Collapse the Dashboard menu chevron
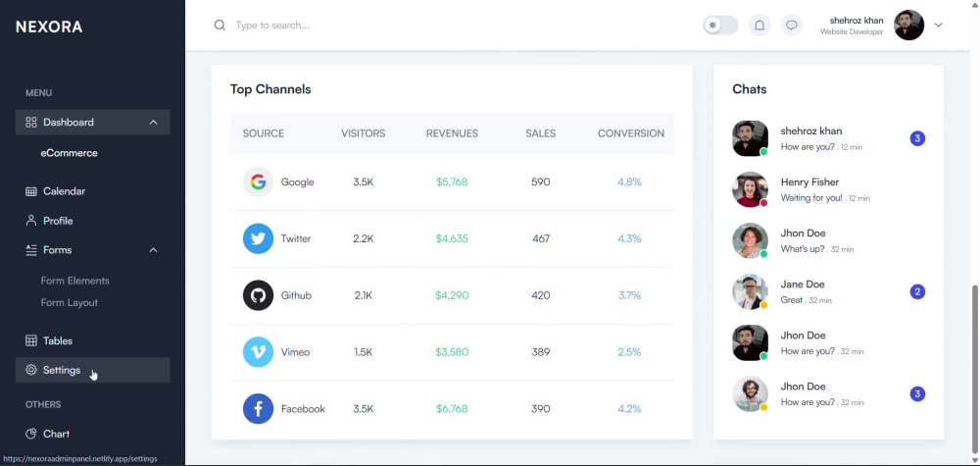Viewport: 980px width, 466px height. 153,122
